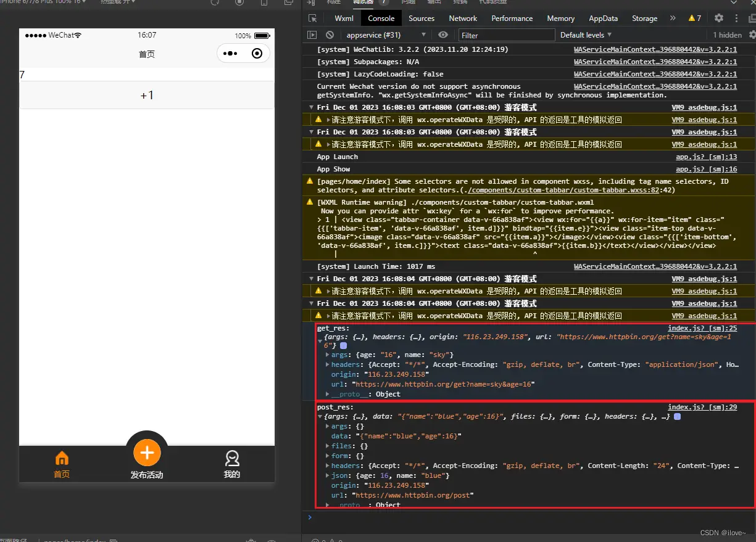Expand files {} under post_res
The width and height of the screenshot is (756, 542).
tap(327, 446)
